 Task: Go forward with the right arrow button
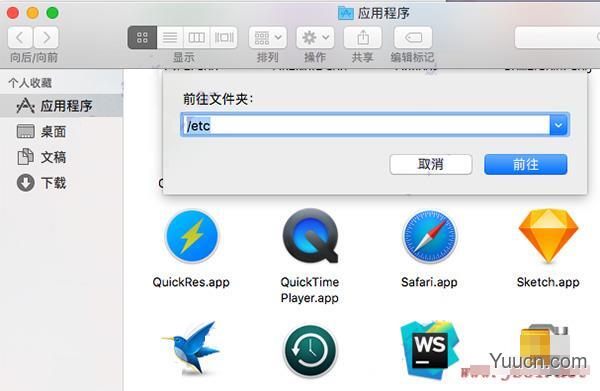[46, 37]
